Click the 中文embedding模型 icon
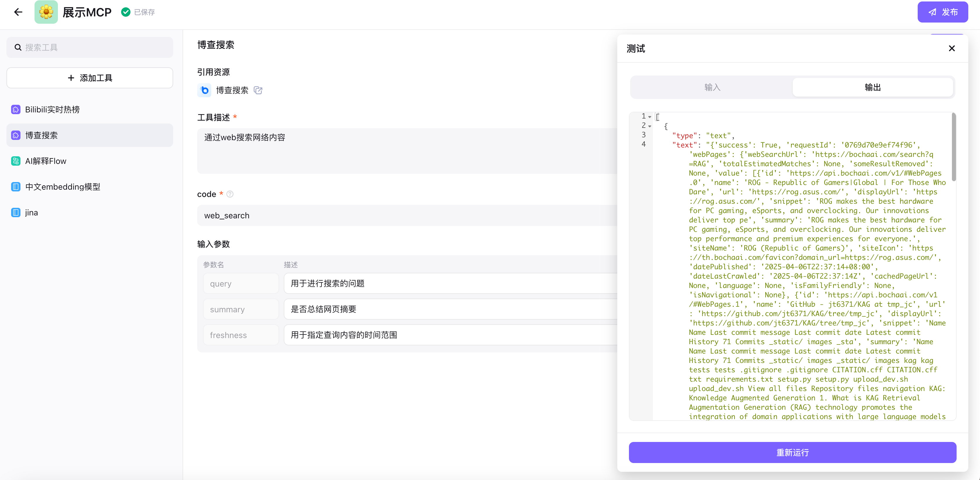This screenshot has width=980, height=480. 16,187
